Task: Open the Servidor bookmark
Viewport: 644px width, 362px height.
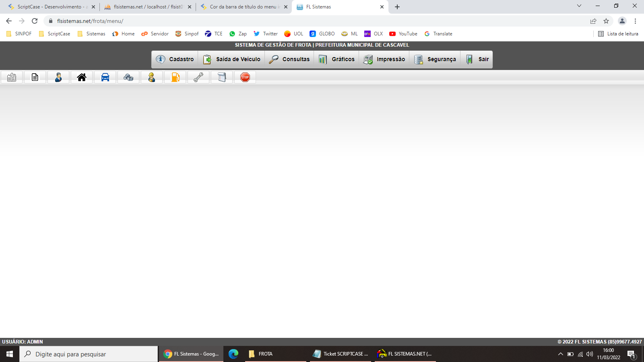Action: [x=155, y=34]
